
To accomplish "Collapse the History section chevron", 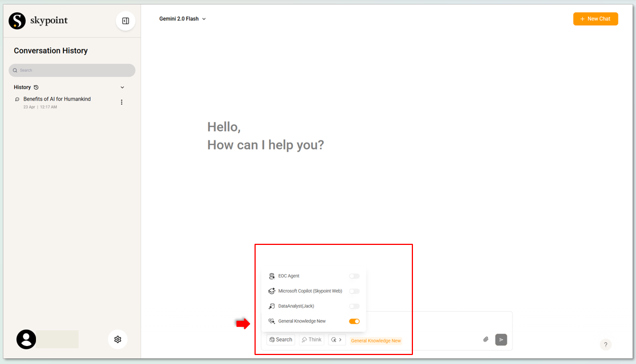I will coord(122,88).
